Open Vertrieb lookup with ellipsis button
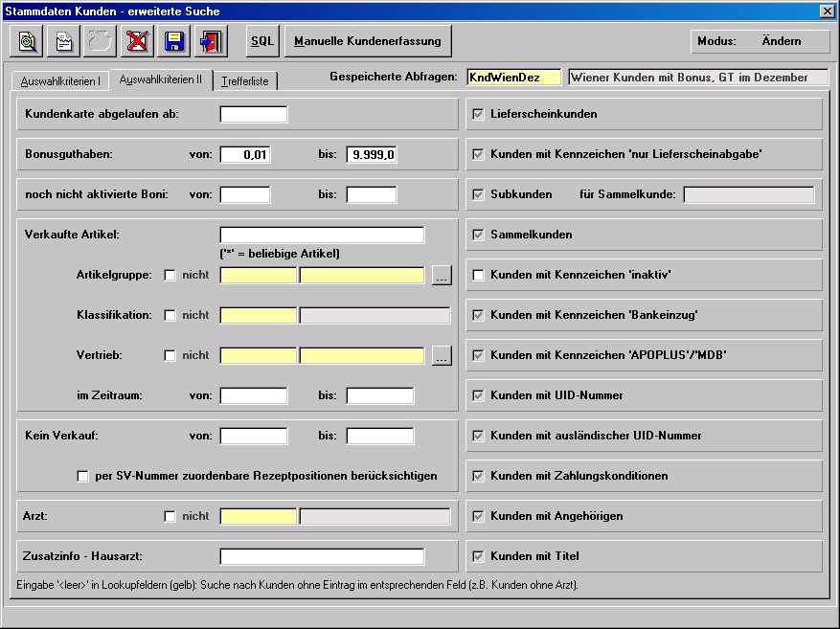This screenshot has width=840, height=629. [441, 356]
